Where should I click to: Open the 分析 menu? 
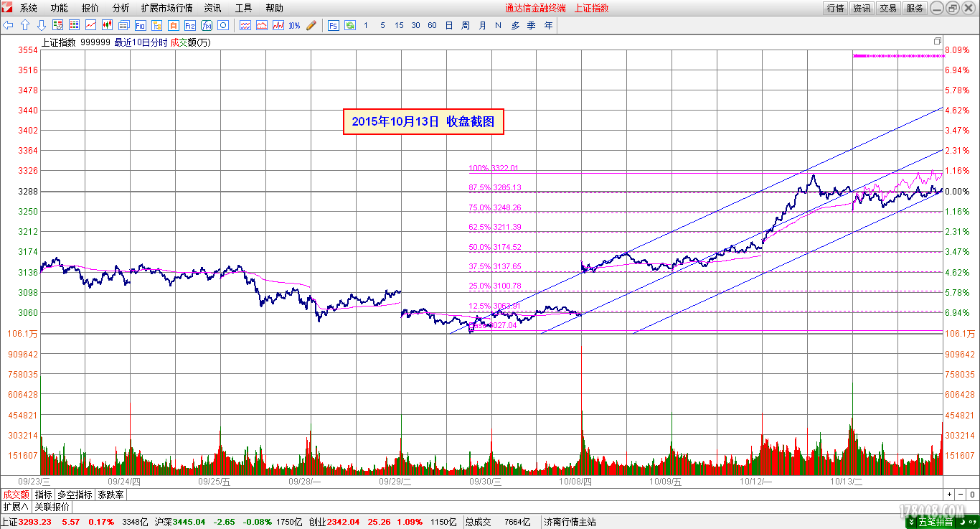tap(121, 8)
